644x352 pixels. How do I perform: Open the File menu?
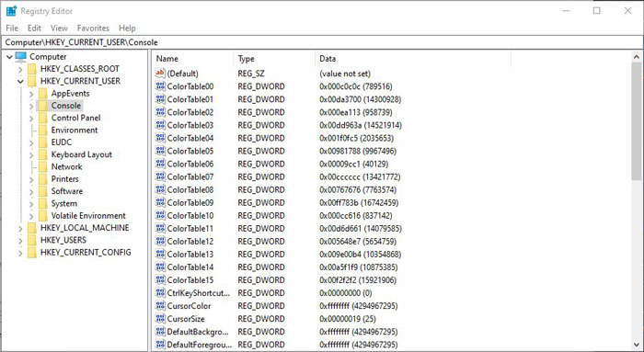click(x=12, y=28)
